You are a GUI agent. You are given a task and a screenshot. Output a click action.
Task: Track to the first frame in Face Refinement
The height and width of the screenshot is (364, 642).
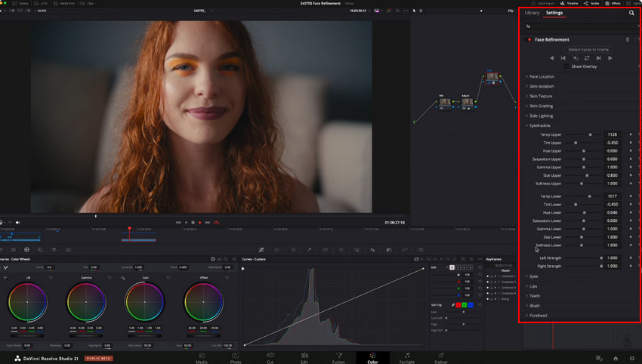(x=563, y=58)
